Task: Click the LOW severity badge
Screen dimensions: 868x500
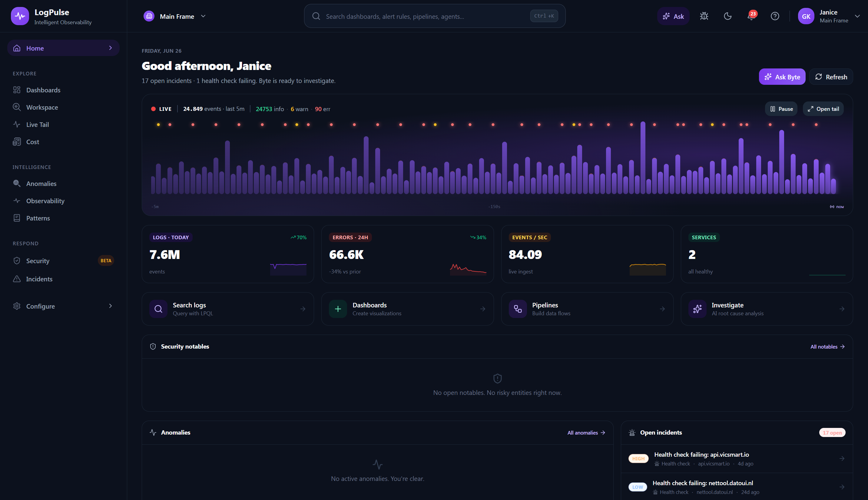Action: (x=638, y=487)
